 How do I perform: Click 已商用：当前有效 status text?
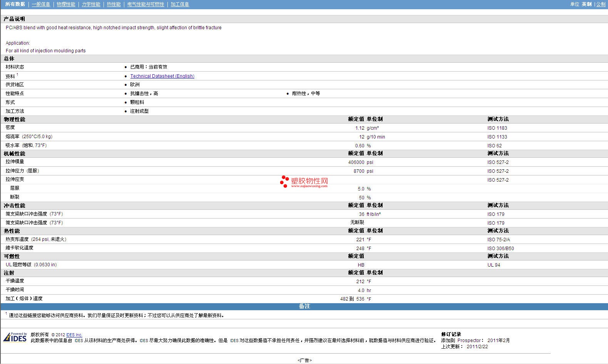point(149,67)
